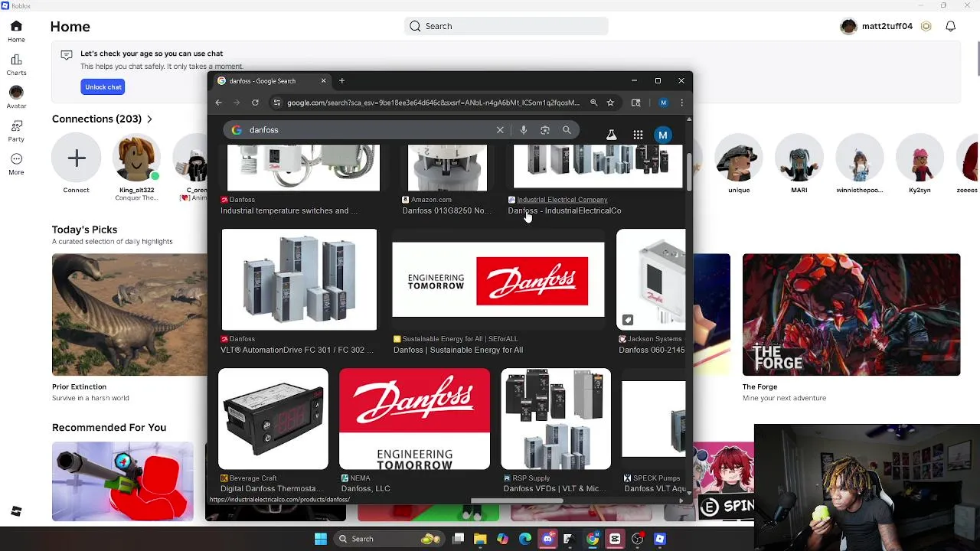Expand the Connections (203) list arrow

coord(149,119)
